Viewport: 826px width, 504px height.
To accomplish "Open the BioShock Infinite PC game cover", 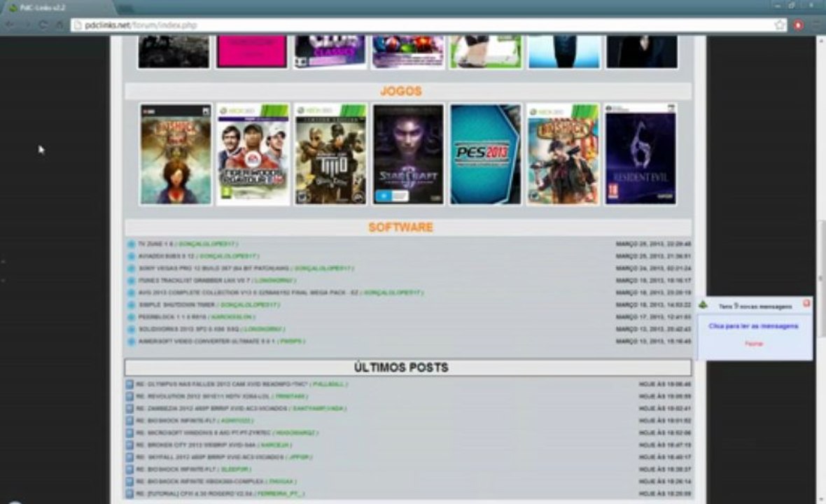I will 176,154.
